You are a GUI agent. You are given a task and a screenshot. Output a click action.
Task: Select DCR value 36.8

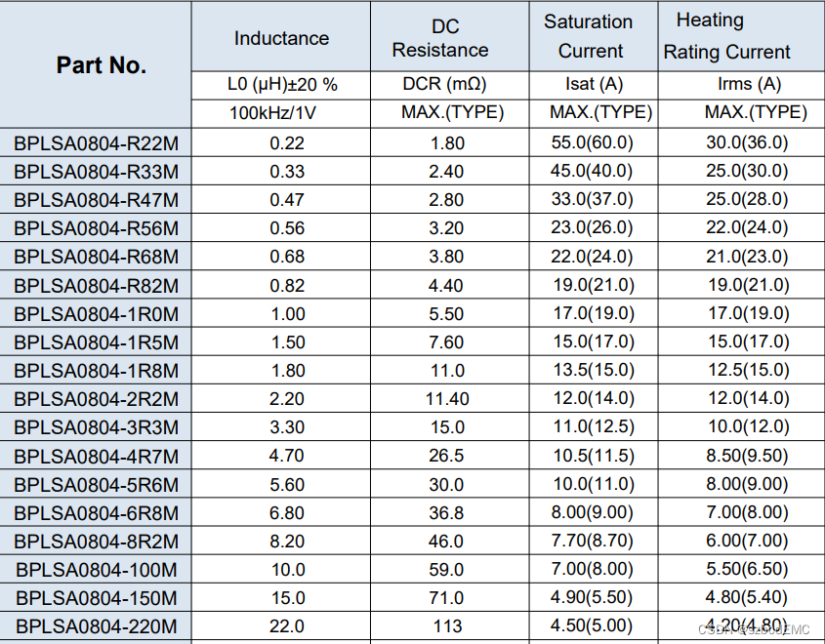446,512
